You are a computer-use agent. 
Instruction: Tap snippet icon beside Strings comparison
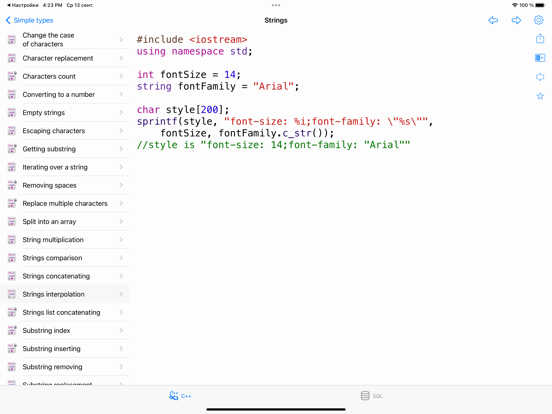point(12,258)
